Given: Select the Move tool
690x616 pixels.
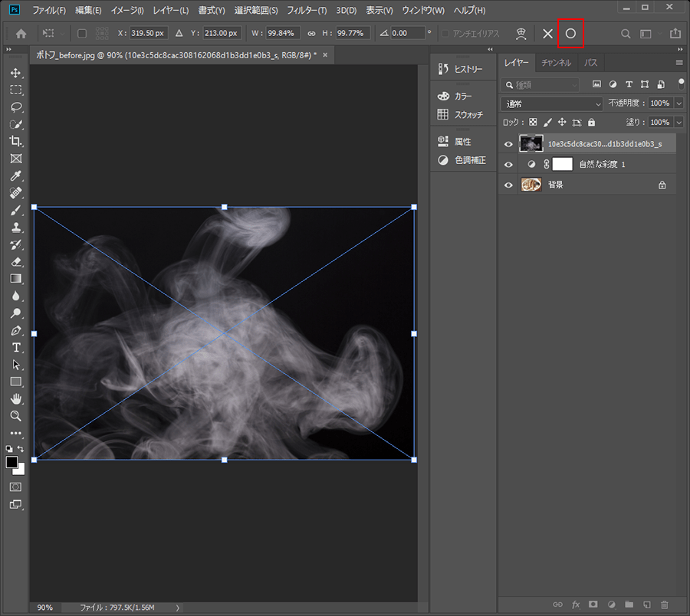Looking at the screenshot, I should click(15, 73).
